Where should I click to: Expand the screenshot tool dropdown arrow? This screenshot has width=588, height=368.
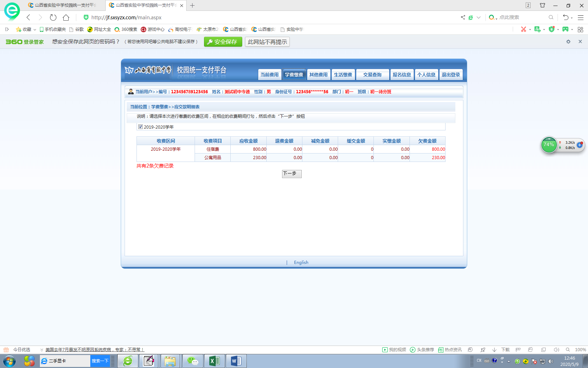tap(530, 29)
